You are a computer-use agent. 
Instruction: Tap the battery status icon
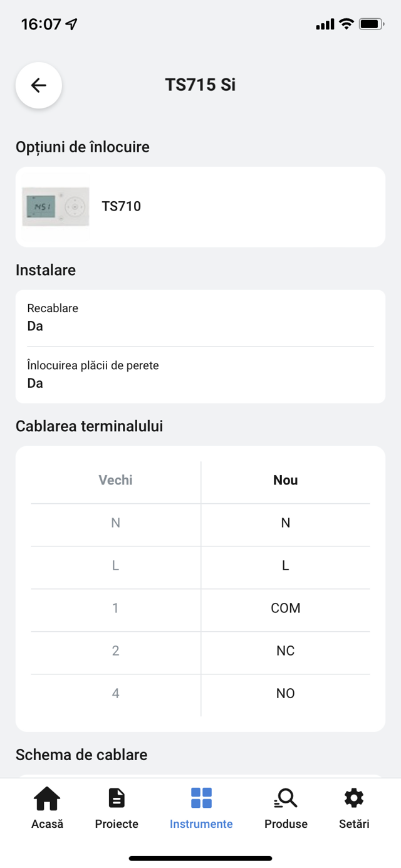point(371,24)
